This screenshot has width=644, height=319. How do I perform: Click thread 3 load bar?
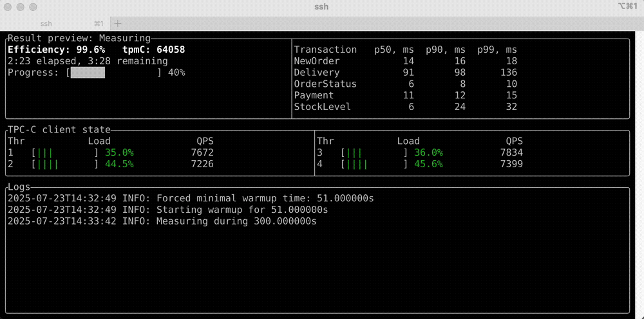click(x=374, y=153)
